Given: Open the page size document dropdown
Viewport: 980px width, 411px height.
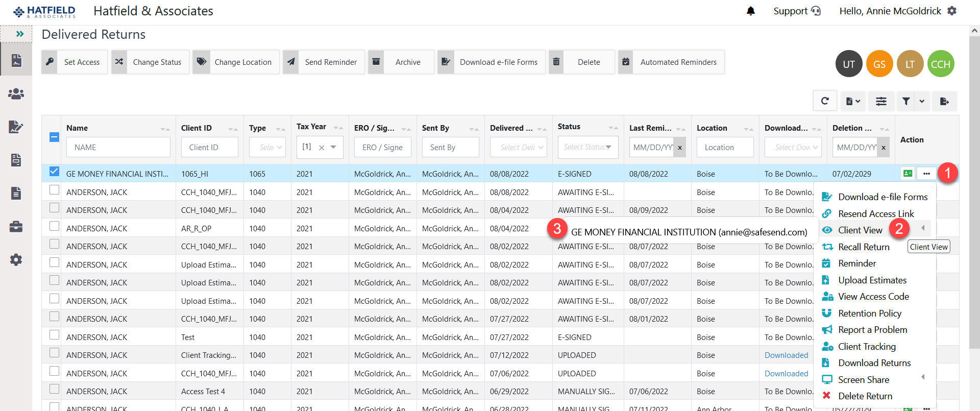Looking at the screenshot, I should point(853,101).
